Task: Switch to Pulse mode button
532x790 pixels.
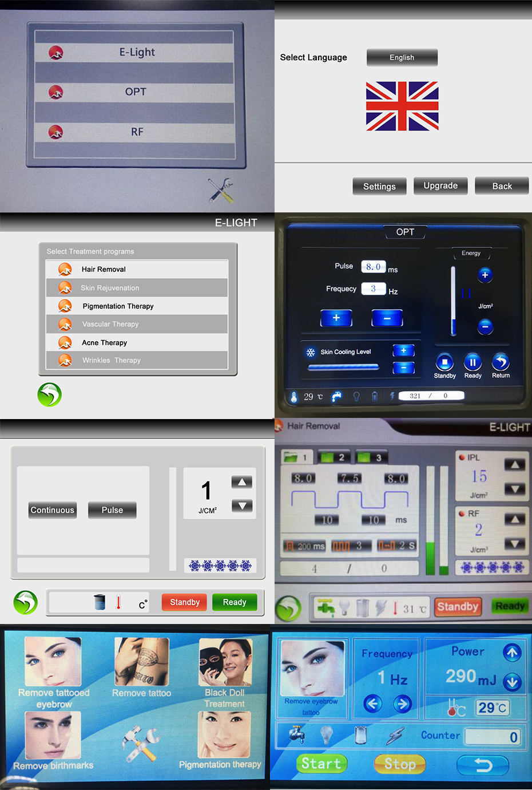Action: (x=112, y=510)
